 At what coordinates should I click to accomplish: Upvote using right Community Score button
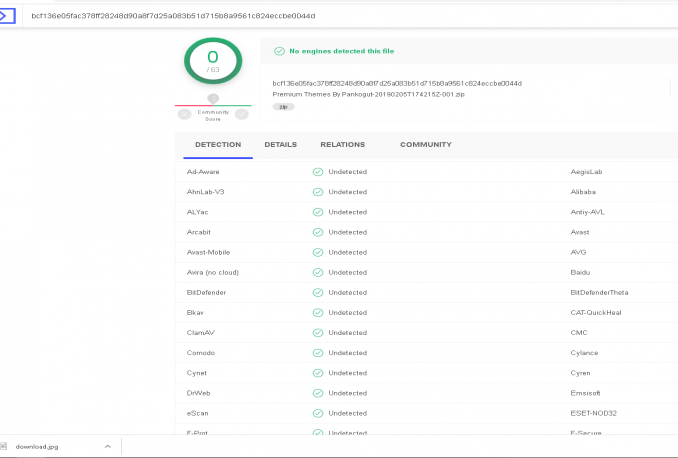coord(241,114)
